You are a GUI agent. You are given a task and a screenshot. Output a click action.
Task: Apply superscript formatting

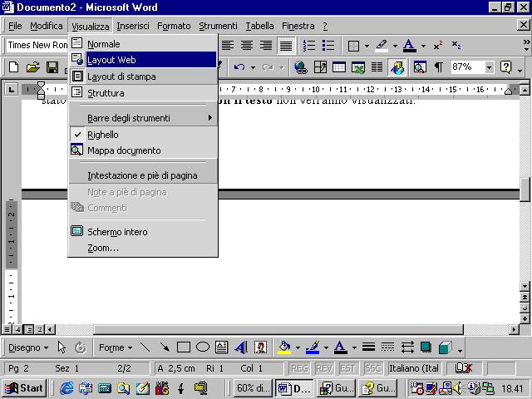(438, 46)
